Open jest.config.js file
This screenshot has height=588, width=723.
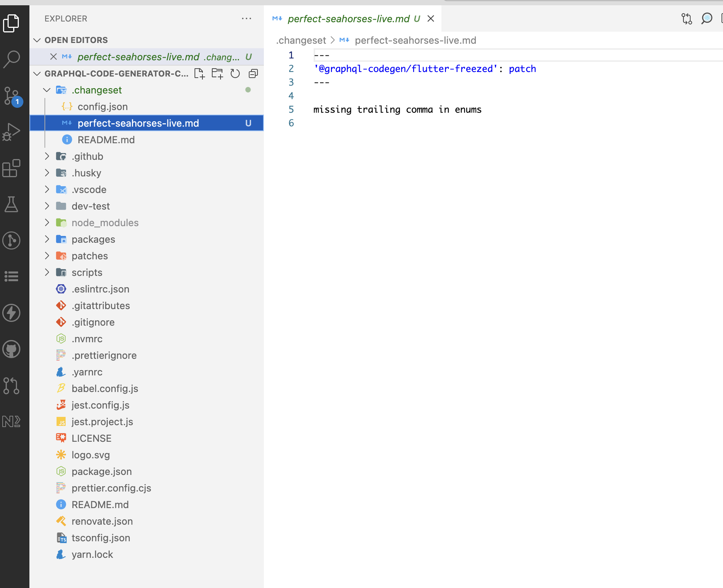point(147,405)
